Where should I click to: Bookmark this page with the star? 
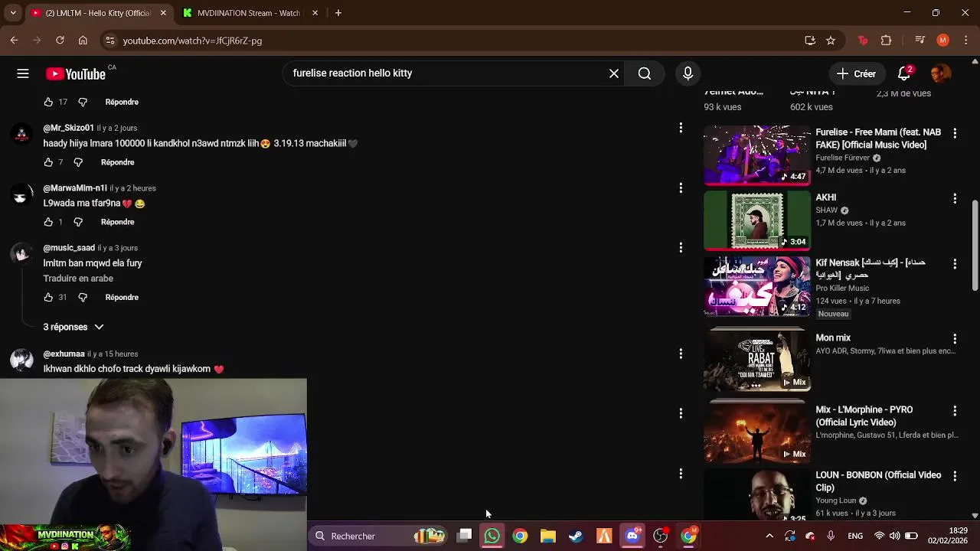831,41
